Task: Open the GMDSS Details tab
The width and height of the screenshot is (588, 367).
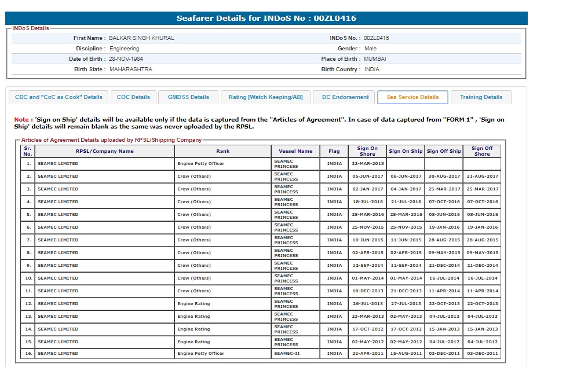Action: pyautogui.click(x=188, y=97)
